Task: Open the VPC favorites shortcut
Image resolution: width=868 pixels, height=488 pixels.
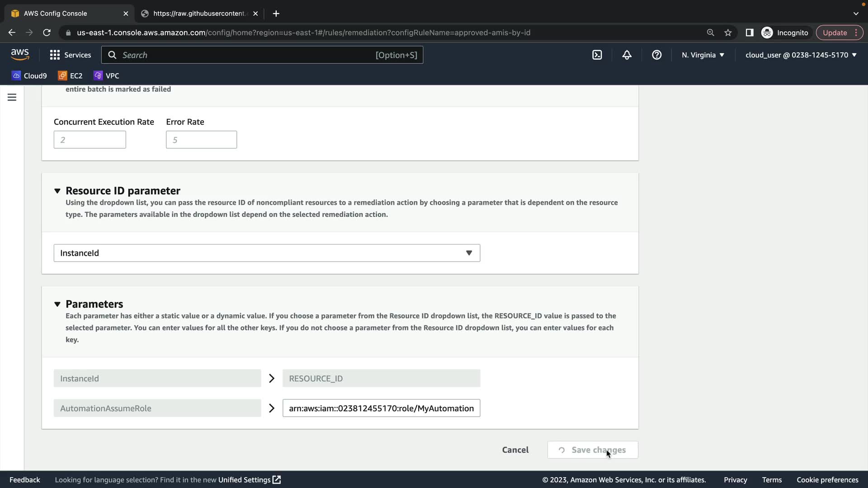Action: tap(106, 75)
